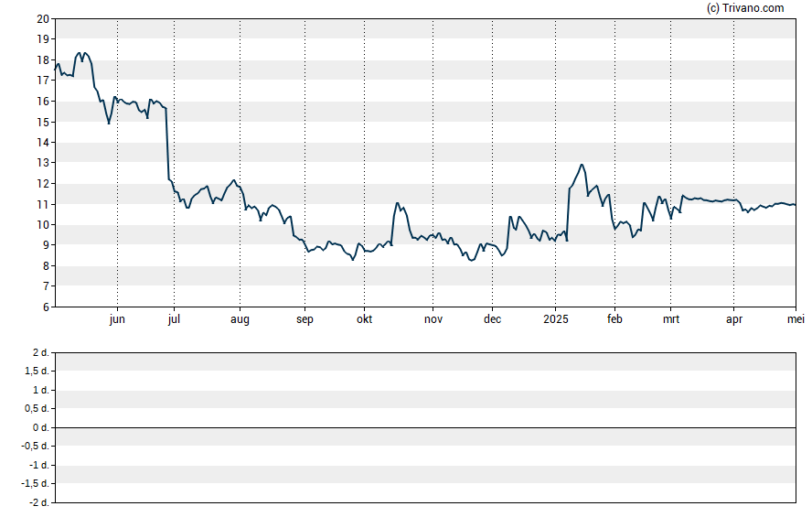Click the '-1,5 d.' lower axis label
Viewport: 812px width, 517px height.
36,483
